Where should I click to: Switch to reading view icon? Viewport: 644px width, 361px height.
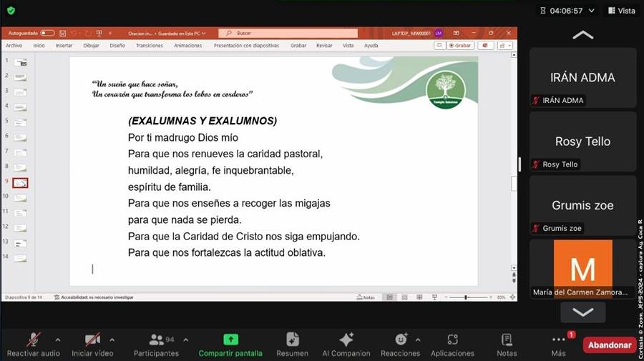pyautogui.click(x=419, y=297)
